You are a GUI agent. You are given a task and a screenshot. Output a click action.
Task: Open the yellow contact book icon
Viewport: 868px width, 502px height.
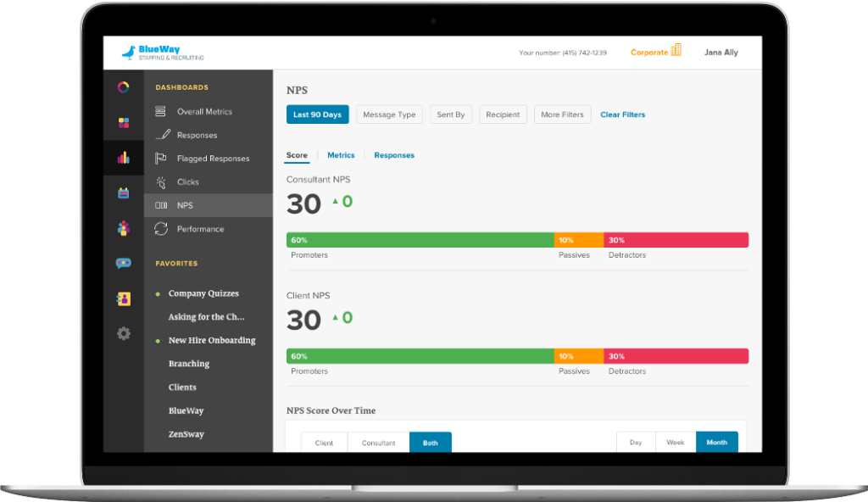[124, 298]
